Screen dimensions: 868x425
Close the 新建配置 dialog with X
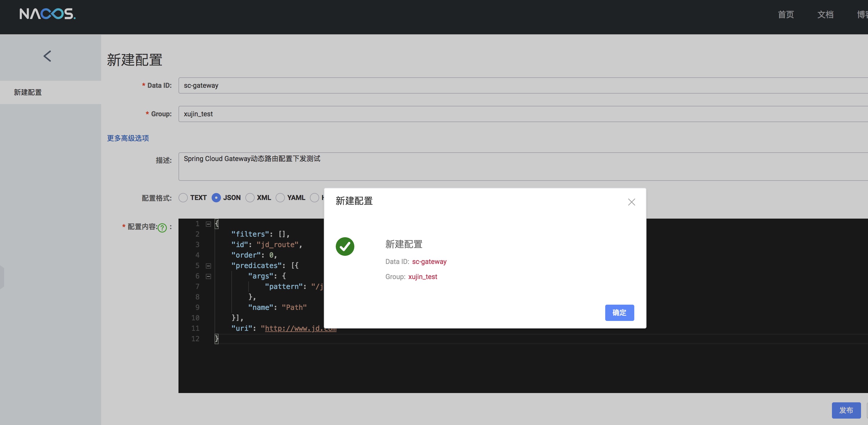631,202
